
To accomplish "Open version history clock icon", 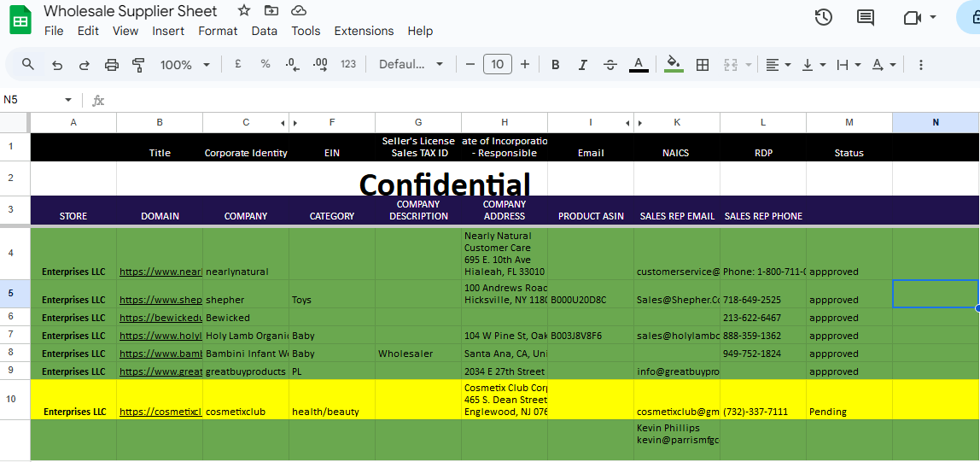I will pyautogui.click(x=824, y=17).
